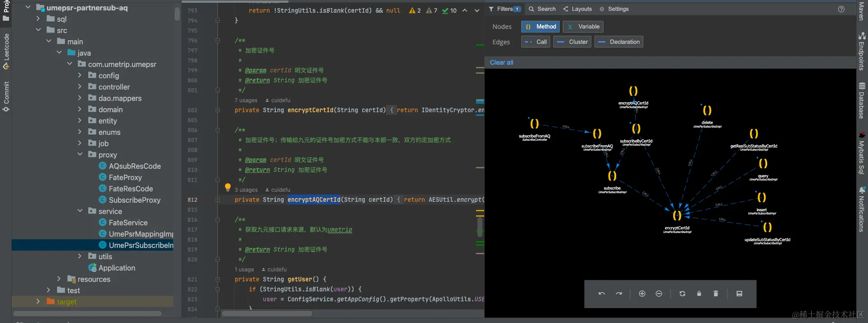
Task: Open the Application class file
Action: tap(117, 268)
